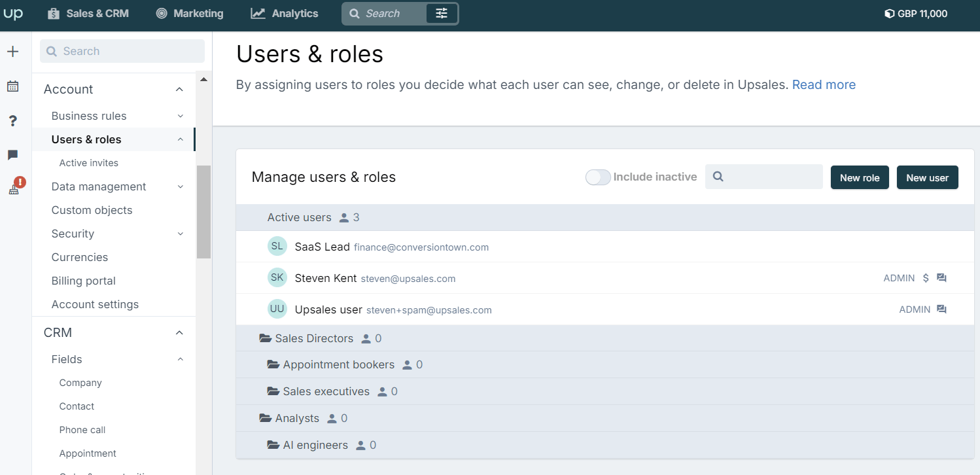The height and width of the screenshot is (475, 980).
Task: Click the Appointment bookers folder icon
Action: click(x=273, y=364)
